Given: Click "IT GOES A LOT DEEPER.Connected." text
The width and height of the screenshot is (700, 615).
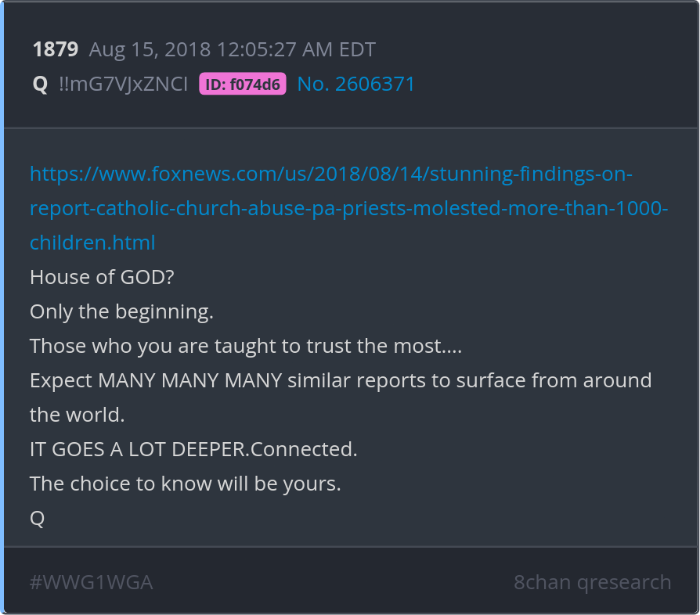Looking at the screenshot, I should pyautogui.click(x=193, y=449).
